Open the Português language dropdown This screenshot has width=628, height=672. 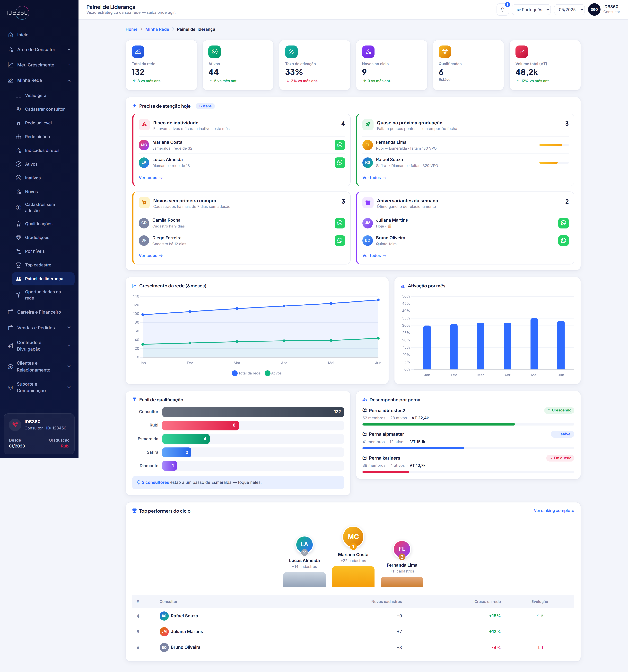coord(531,9)
